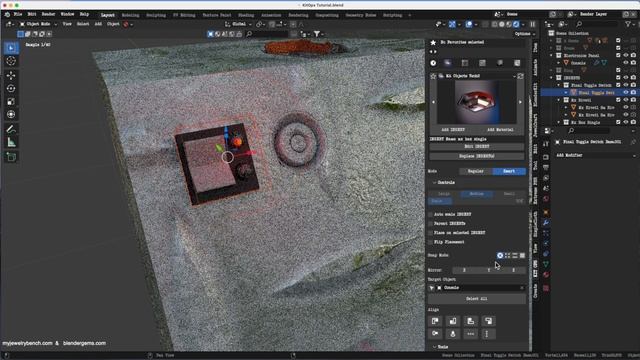Image resolution: width=640 pixels, height=360 pixels.
Task: Collapse the INSERTS collection tree
Action: coord(551,78)
